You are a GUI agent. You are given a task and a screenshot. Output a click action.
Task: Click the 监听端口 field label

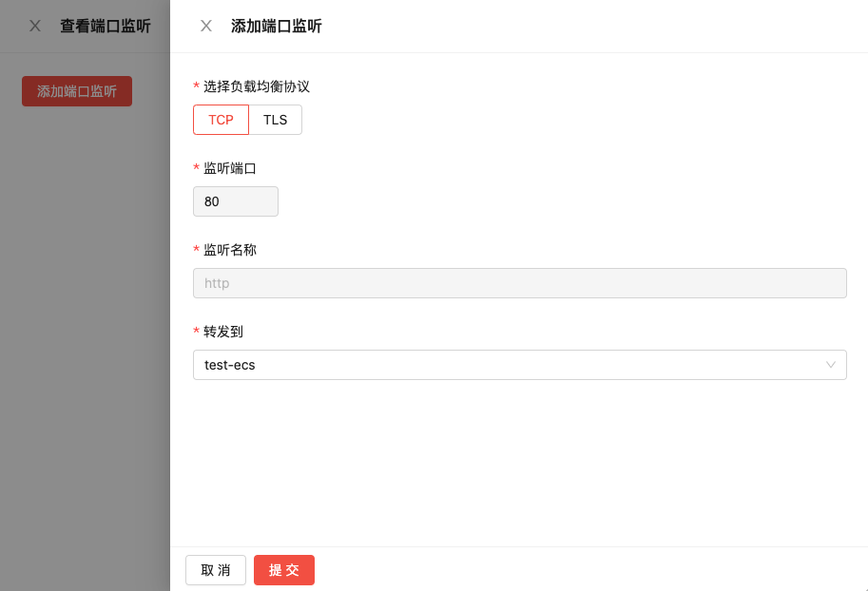pyautogui.click(x=230, y=168)
